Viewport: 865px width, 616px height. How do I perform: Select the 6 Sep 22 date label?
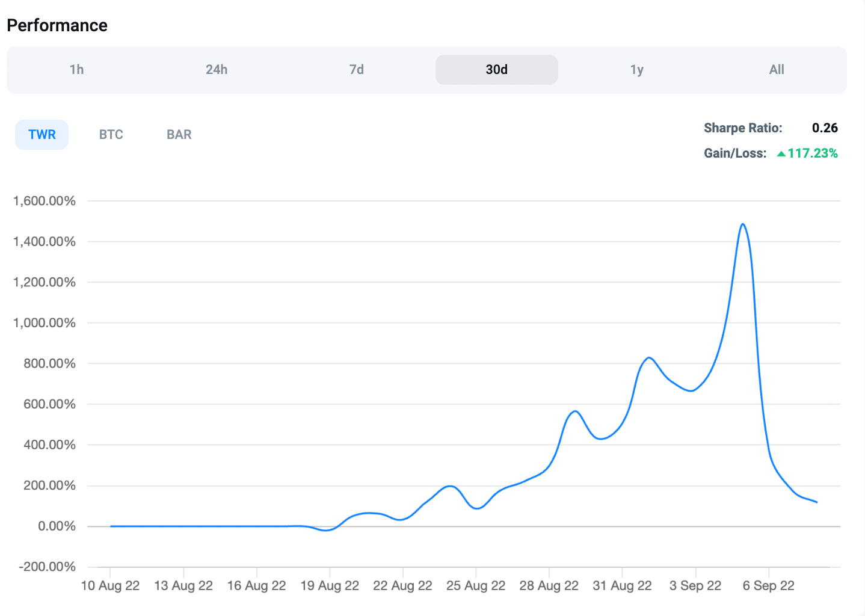(768, 586)
